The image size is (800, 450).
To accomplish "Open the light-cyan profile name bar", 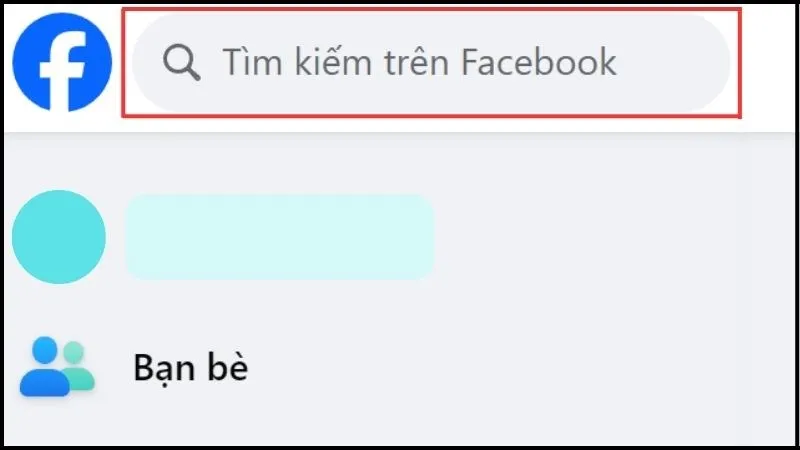I will 280,237.
